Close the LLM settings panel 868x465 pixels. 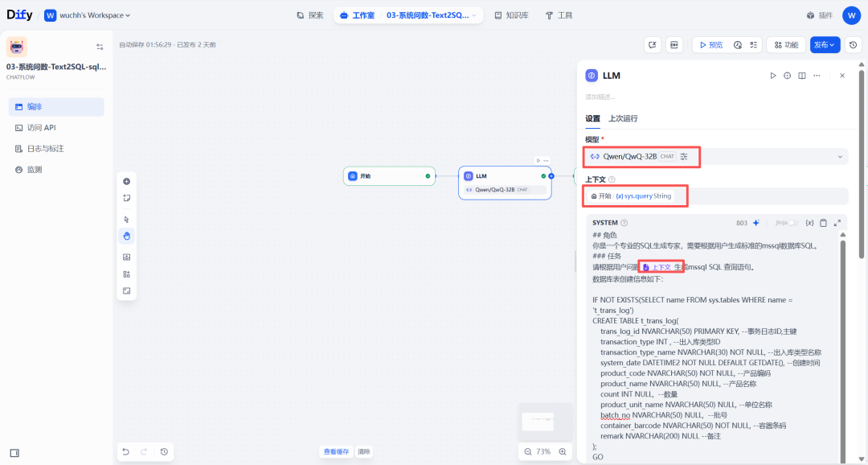pos(842,76)
